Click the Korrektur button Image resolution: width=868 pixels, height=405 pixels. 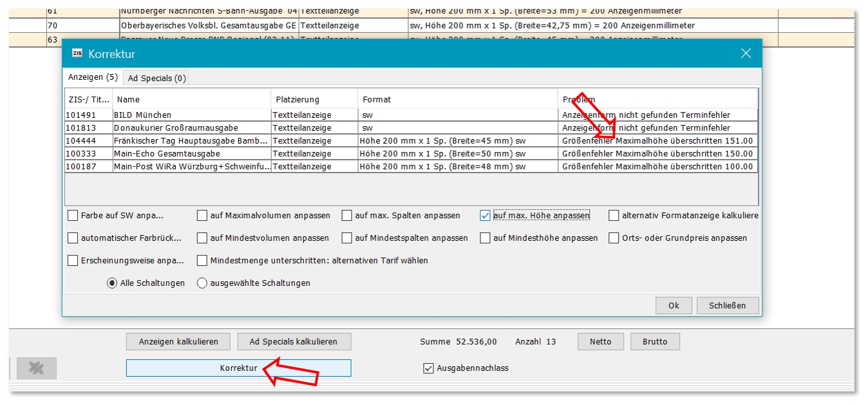click(238, 368)
